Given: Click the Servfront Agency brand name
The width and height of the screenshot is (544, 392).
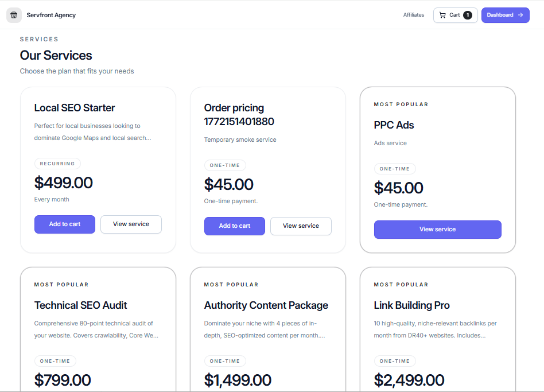Looking at the screenshot, I should (x=51, y=15).
